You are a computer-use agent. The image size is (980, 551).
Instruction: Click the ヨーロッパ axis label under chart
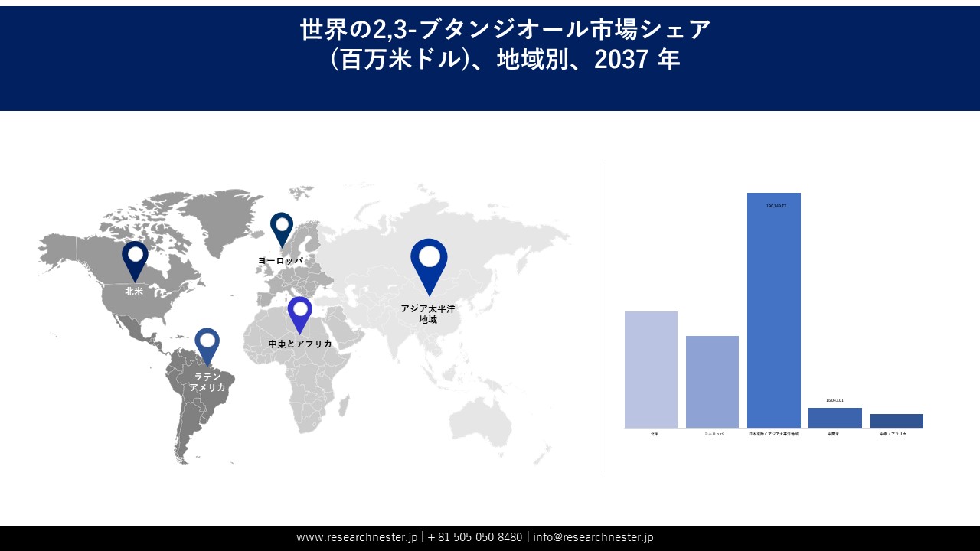click(714, 434)
